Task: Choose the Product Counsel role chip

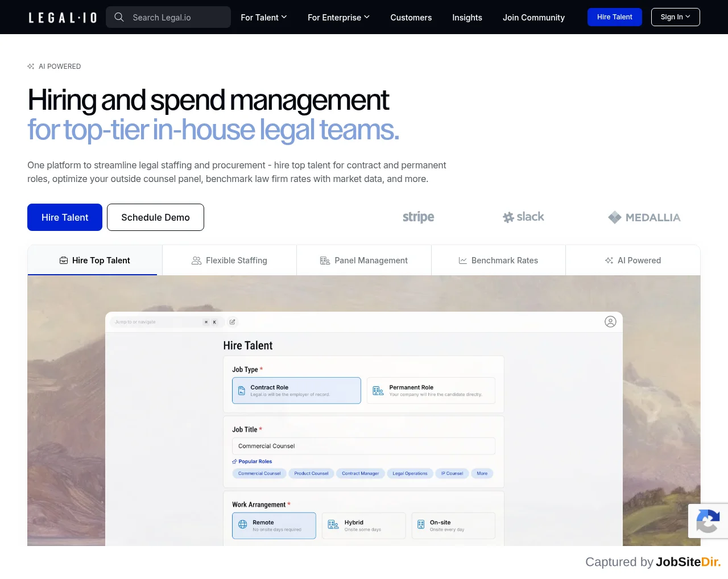Action: tap(311, 473)
